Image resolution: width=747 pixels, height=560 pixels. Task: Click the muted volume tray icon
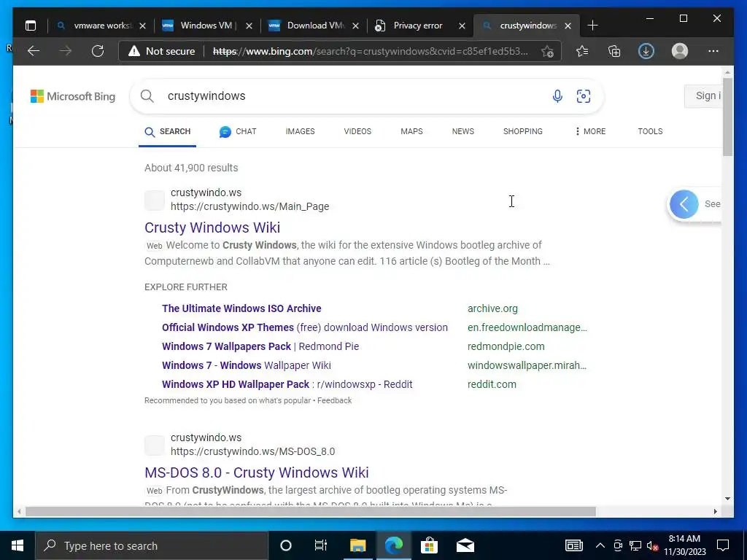click(652, 545)
